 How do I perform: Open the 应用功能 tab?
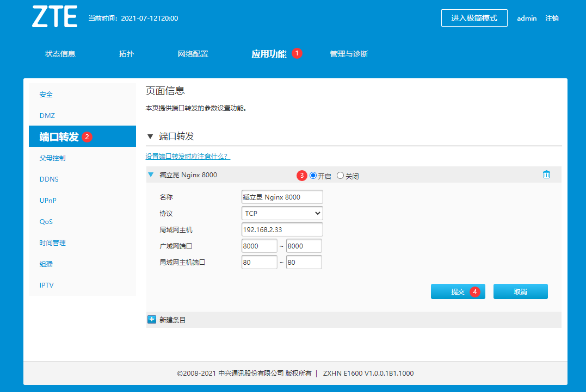coord(269,54)
